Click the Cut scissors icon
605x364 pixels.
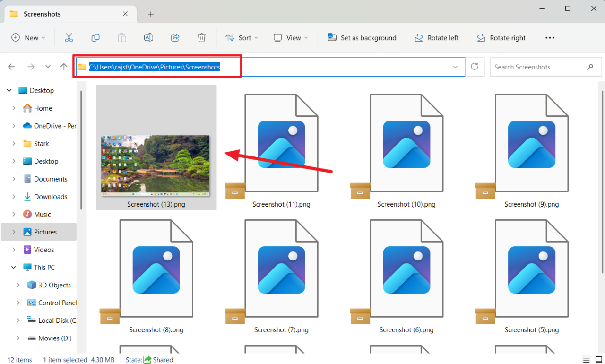point(69,38)
